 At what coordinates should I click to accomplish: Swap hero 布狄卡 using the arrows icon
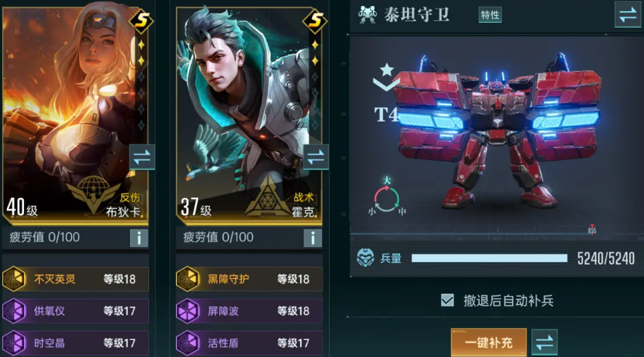(x=142, y=157)
